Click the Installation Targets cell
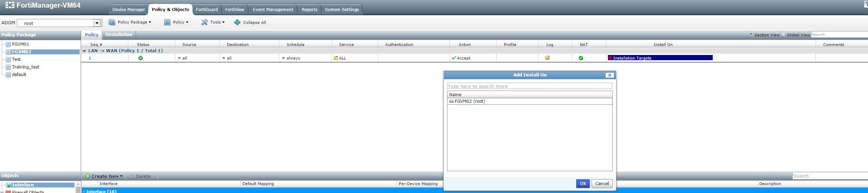This screenshot has height=193, width=868. pos(660,58)
